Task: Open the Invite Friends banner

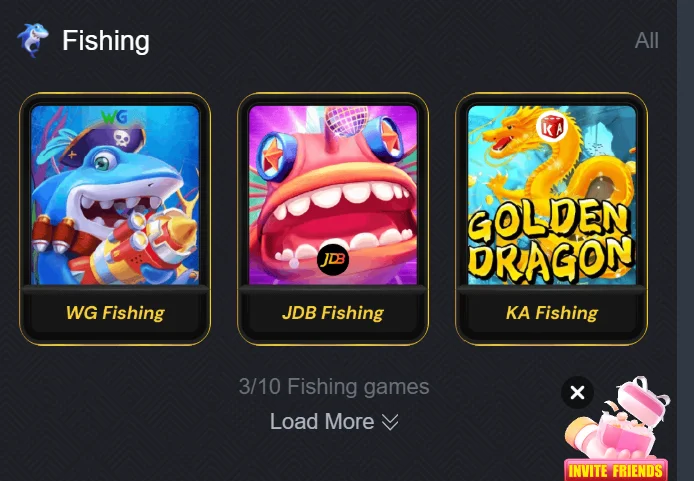Action: click(616, 470)
